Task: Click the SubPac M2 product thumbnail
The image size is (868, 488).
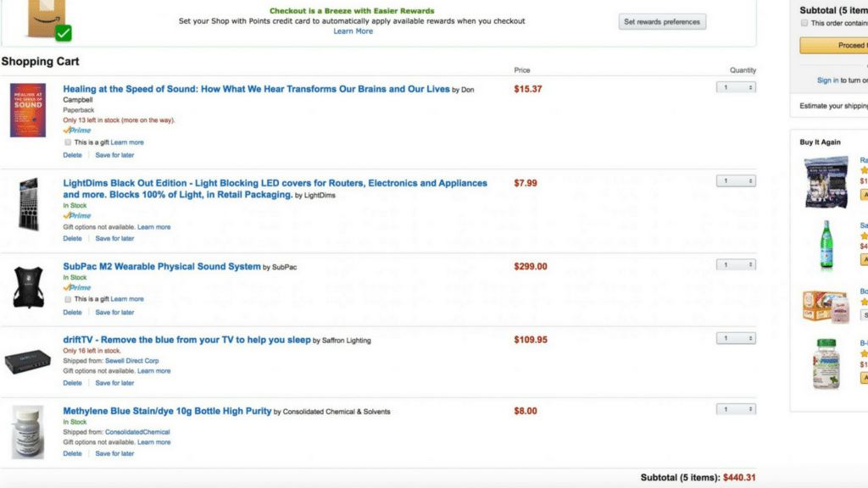Action: point(28,286)
